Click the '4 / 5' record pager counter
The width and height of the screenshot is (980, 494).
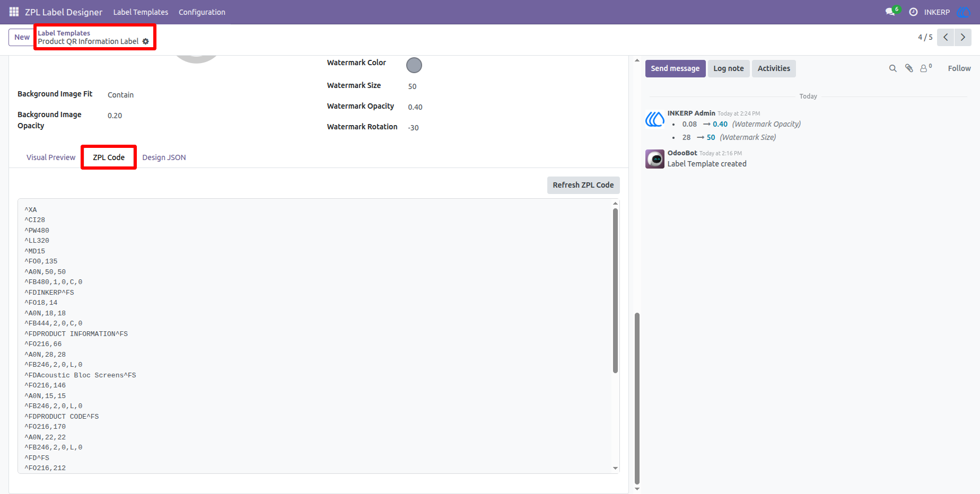click(925, 37)
